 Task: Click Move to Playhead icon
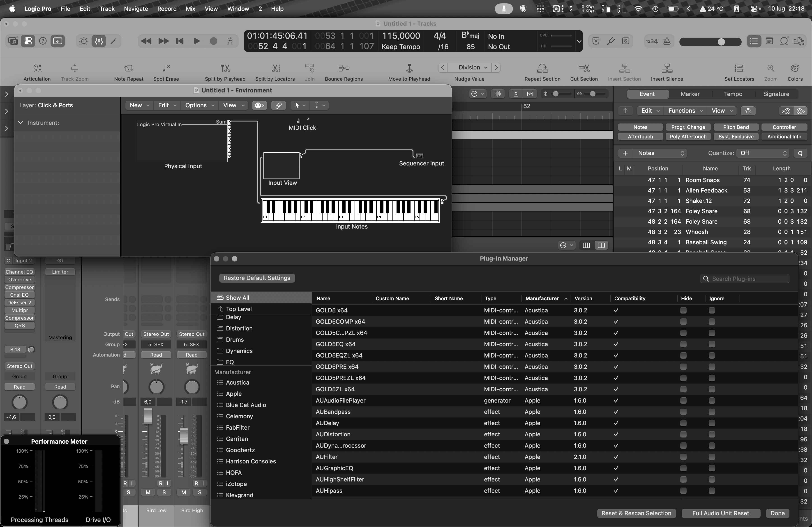(409, 68)
